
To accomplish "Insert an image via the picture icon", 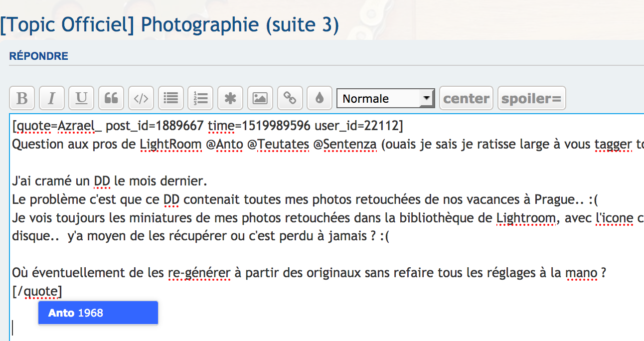I will pos(260,98).
